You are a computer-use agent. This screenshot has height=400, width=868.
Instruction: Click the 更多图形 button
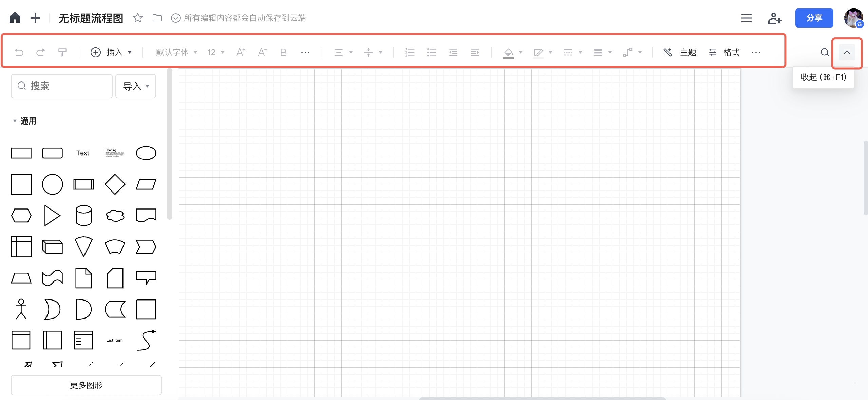click(86, 385)
